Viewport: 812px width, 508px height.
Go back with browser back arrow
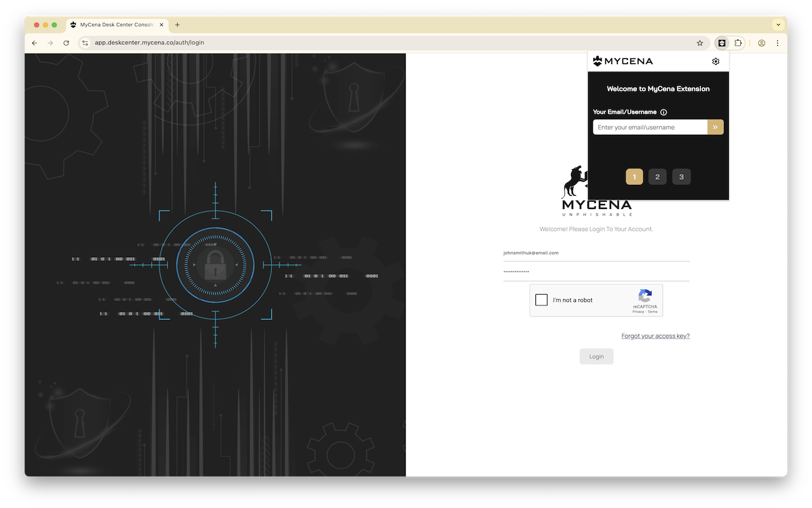35,43
